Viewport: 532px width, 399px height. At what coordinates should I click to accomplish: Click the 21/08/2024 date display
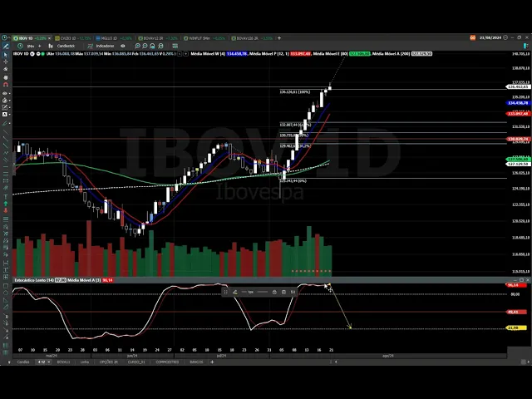point(490,37)
